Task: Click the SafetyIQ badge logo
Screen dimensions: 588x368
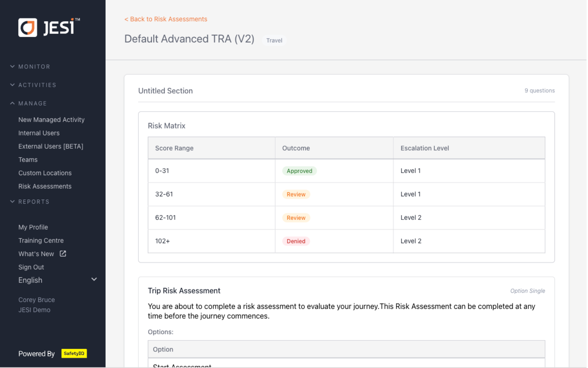Action: coord(74,353)
